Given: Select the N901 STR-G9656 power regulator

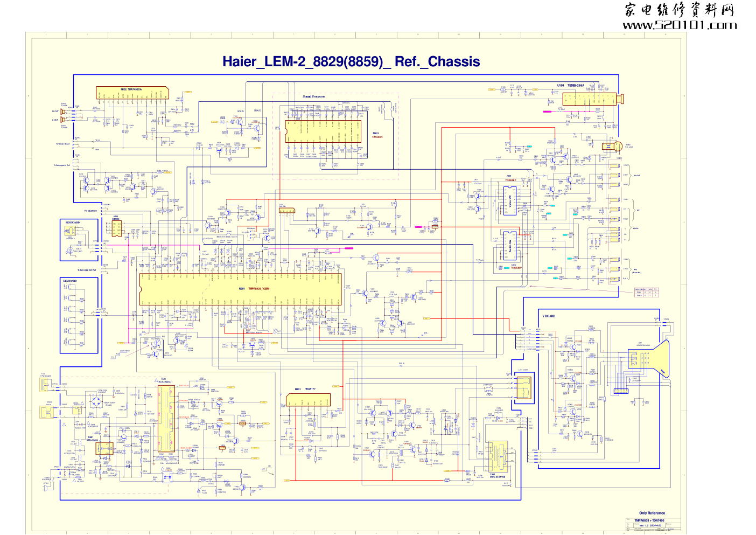Looking at the screenshot, I should pos(104,448).
